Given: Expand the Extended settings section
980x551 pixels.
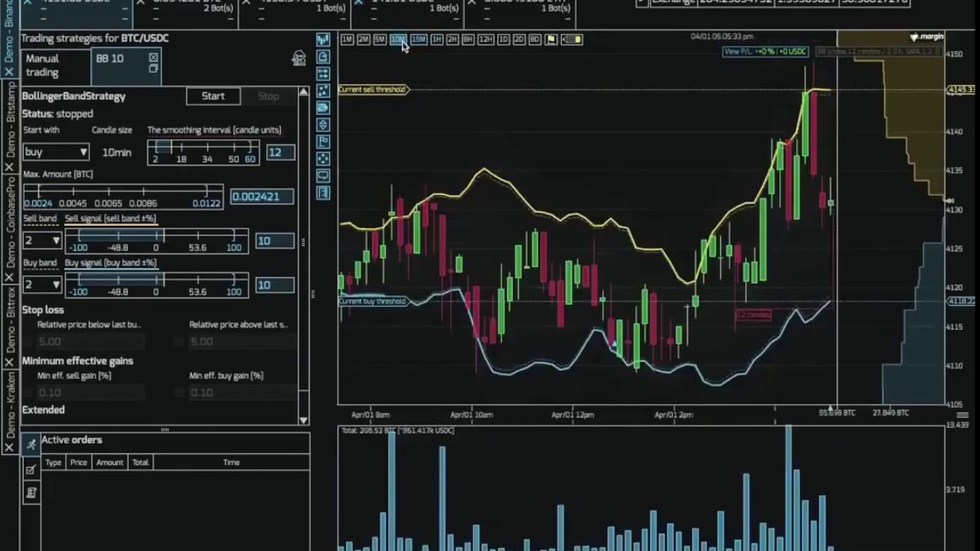Looking at the screenshot, I should point(44,409).
